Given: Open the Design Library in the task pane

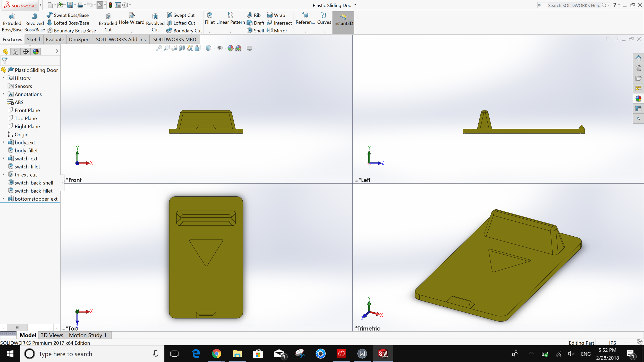Looking at the screenshot, I should 638,68.
